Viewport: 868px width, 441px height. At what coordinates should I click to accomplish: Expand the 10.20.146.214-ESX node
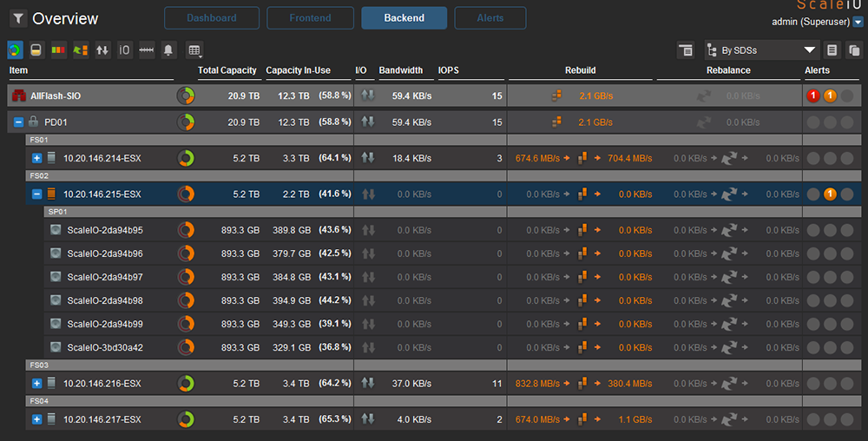36,158
